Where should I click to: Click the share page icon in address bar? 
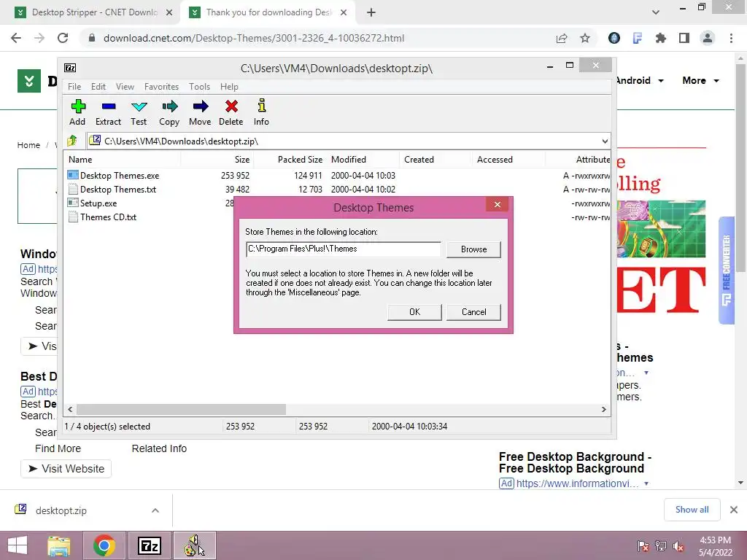click(562, 38)
